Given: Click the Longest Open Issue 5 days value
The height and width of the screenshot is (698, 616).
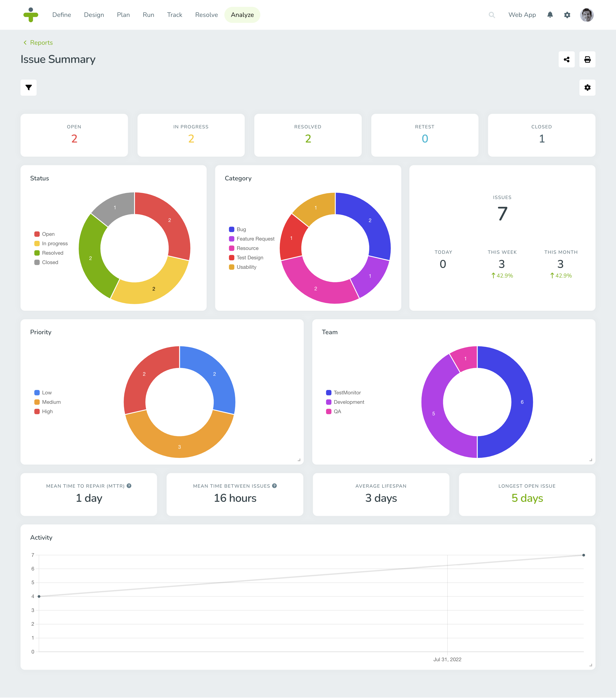Looking at the screenshot, I should 527,498.
